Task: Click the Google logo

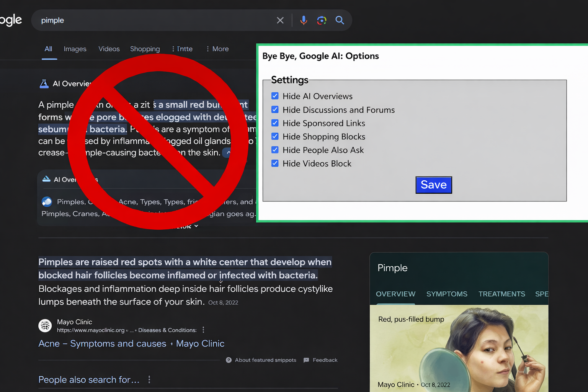Action: pyautogui.click(x=10, y=20)
